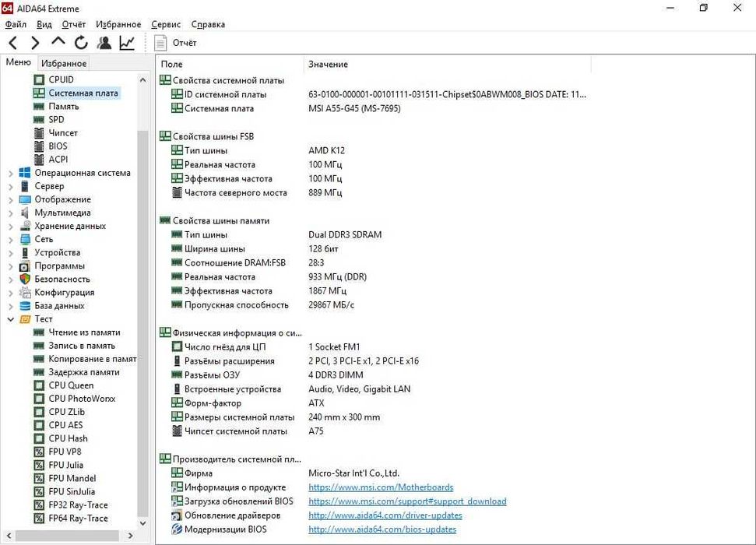Click the Сеть network icon

25,239
